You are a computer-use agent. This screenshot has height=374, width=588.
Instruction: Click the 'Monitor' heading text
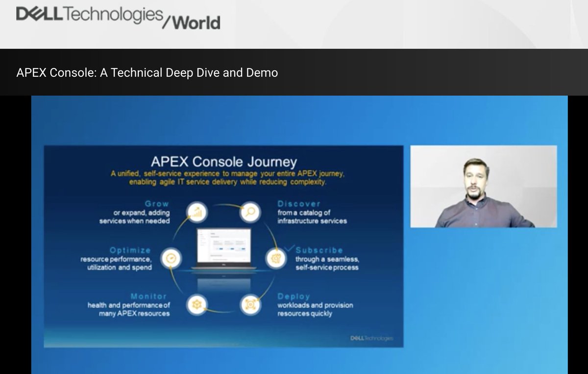click(148, 296)
